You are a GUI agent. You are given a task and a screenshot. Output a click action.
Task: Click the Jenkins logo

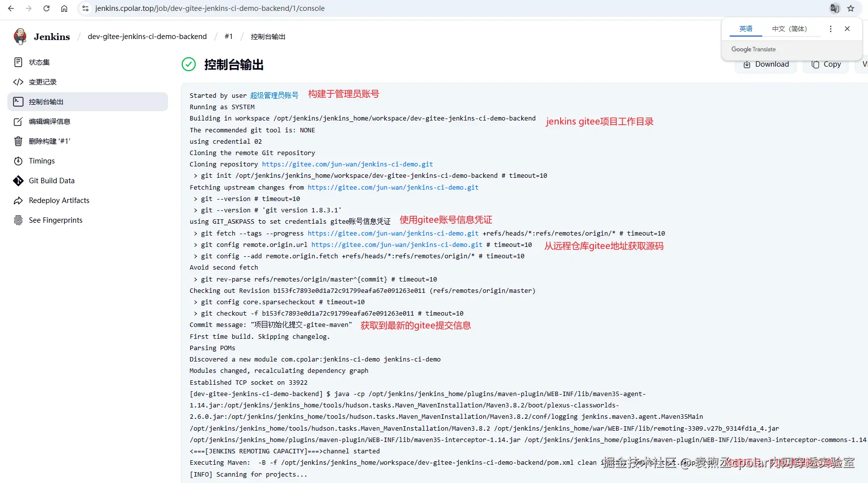(20, 36)
